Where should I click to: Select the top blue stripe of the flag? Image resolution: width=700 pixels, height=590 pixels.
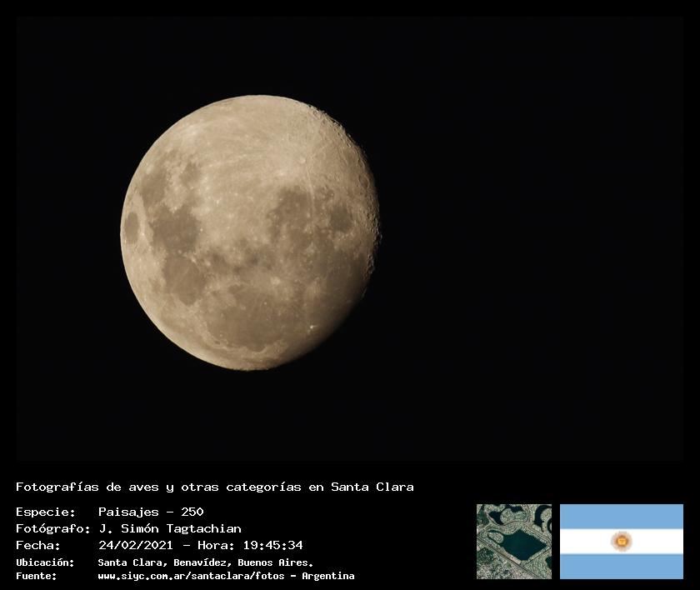[621, 516]
